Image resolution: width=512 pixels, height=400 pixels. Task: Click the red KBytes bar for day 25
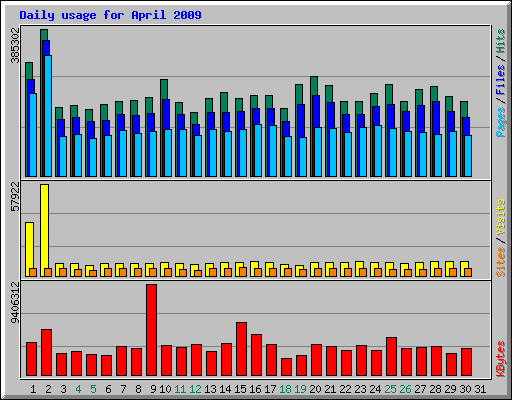pos(391,357)
